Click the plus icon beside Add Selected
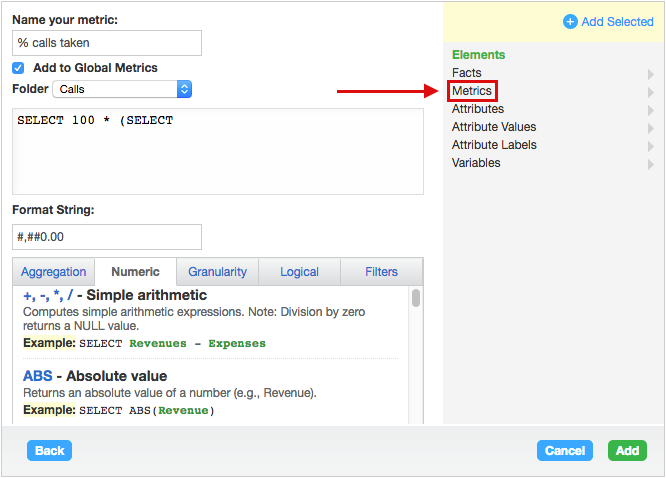 tap(570, 22)
